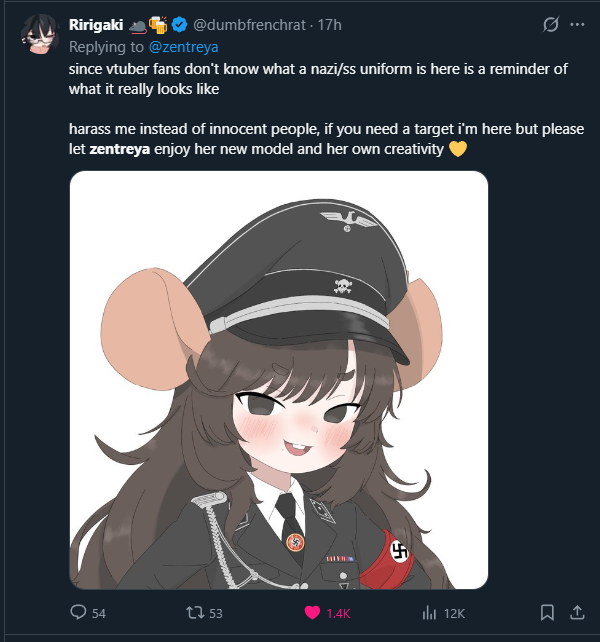View analytics via the bar chart icon
The image size is (600, 642).
(x=429, y=613)
